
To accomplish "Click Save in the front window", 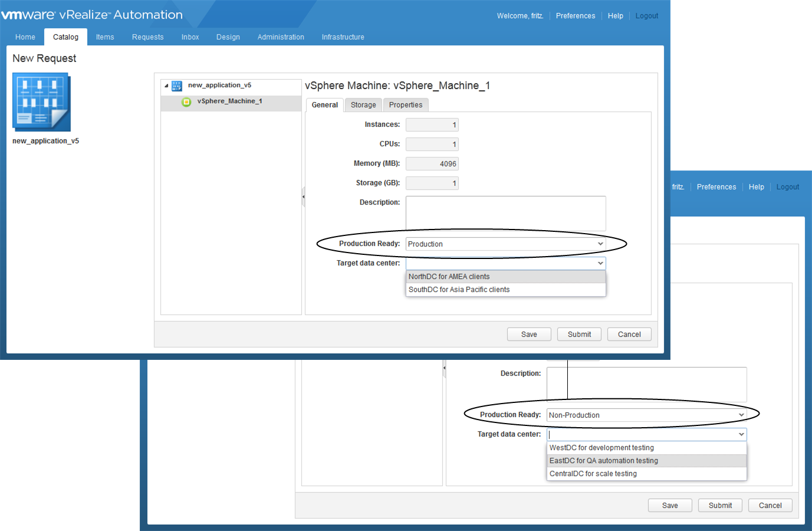I will 529,335.
